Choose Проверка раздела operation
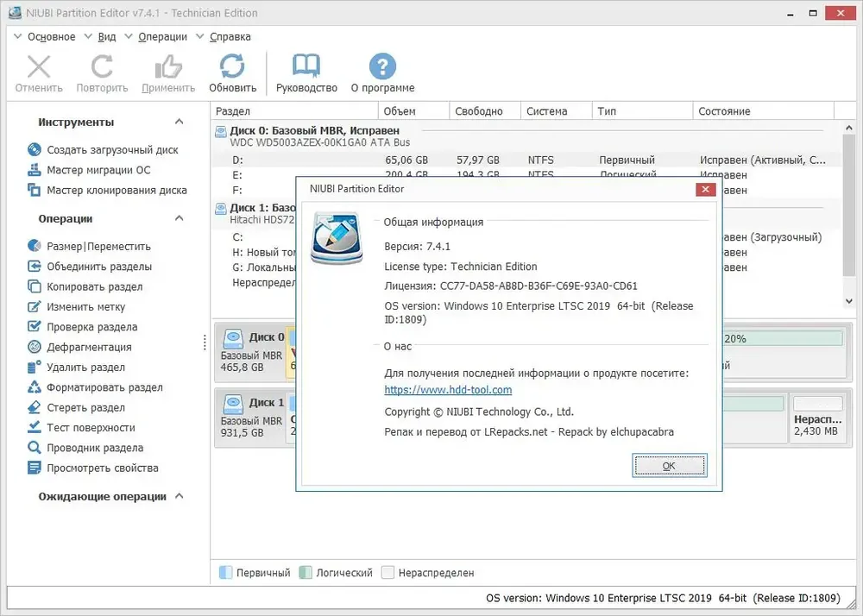 point(83,327)
